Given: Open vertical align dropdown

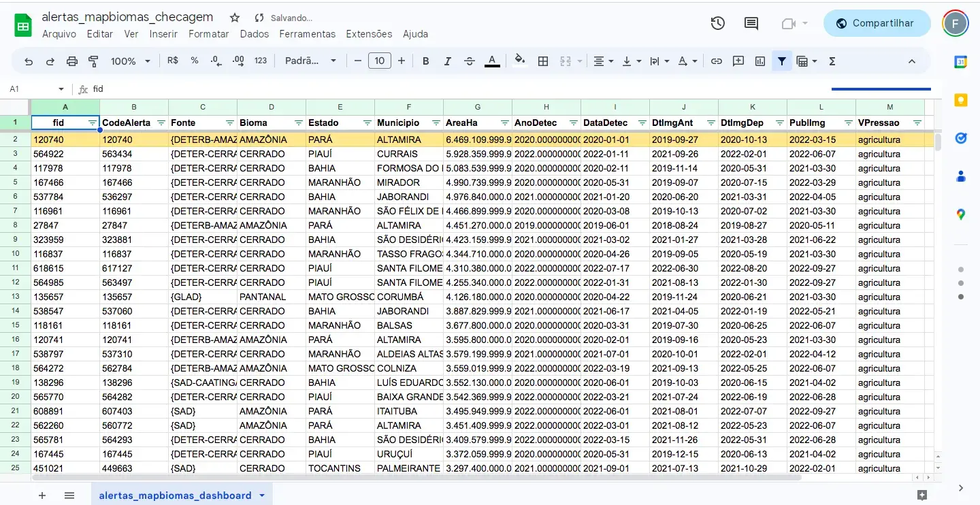Looking at the screenshot, I should [632, 61].
